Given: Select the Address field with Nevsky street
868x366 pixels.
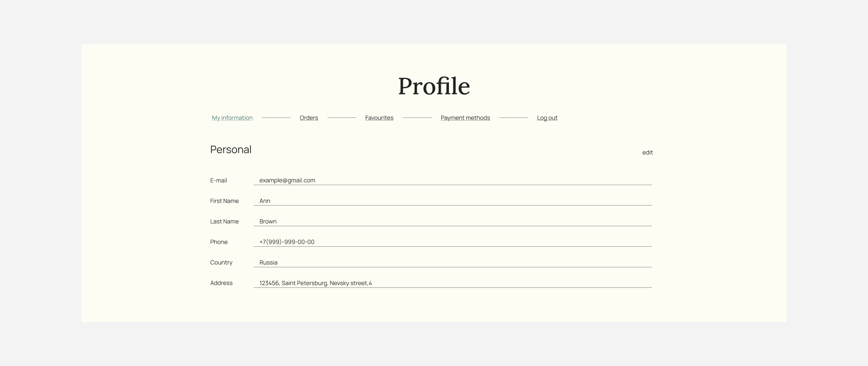Looking at the screenshot, I should [x=452, y=283].
